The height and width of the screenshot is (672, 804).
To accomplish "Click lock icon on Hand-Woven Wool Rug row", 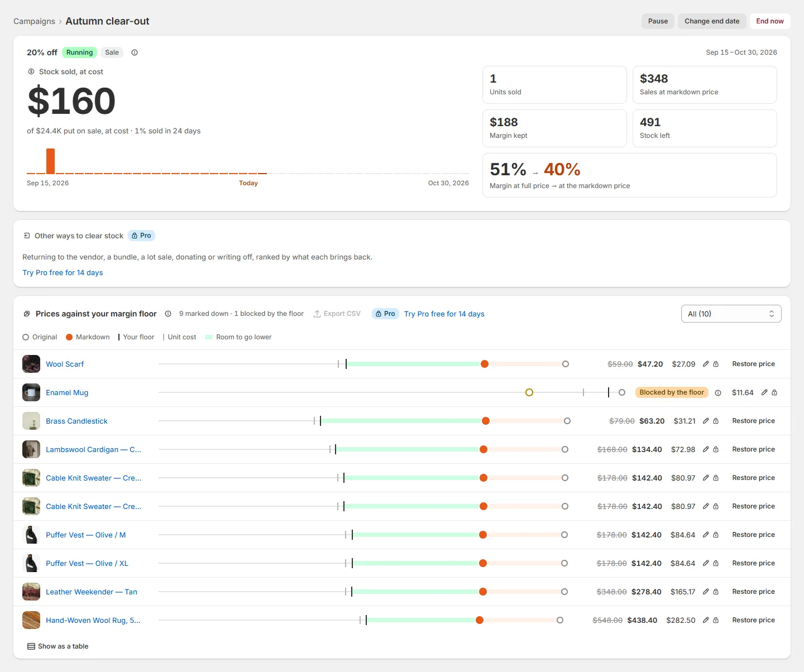I will (x=716, y=620).
